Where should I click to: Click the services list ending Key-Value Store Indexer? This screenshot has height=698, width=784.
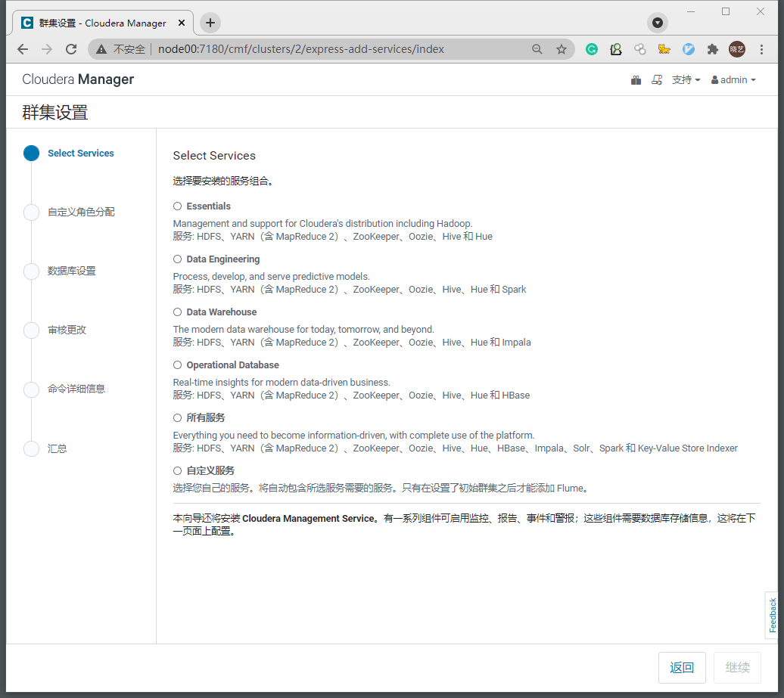click(x=456, y=448)
